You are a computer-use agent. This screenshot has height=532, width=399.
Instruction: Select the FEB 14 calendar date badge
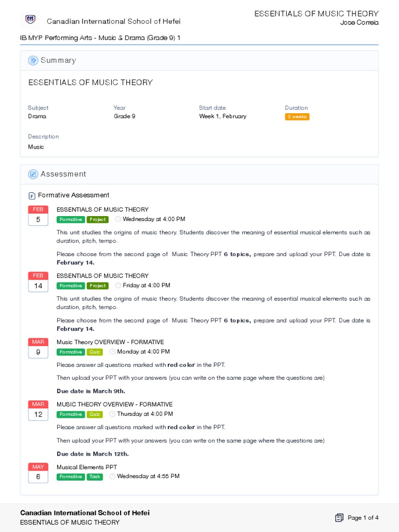[38, 282]
